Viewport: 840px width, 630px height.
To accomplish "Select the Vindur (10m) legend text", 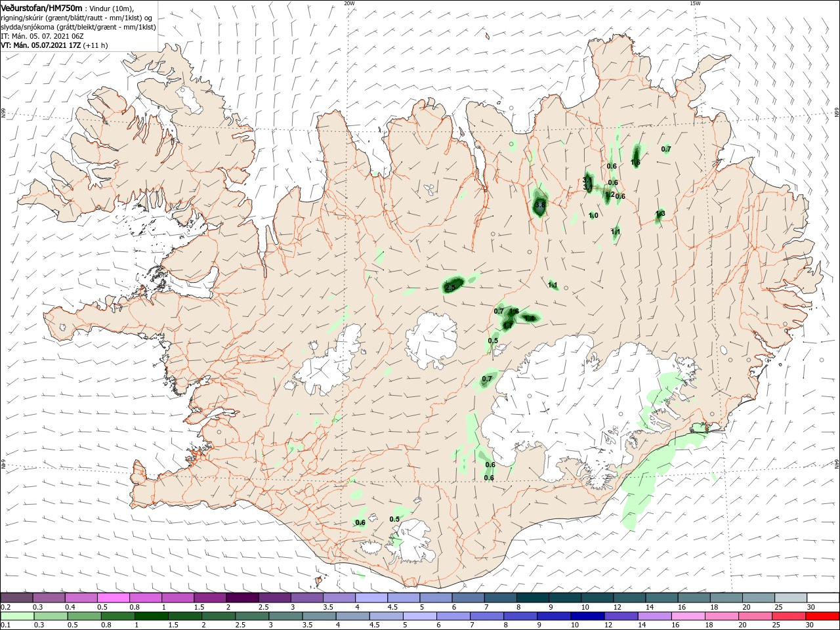I will tap(111, 9).
